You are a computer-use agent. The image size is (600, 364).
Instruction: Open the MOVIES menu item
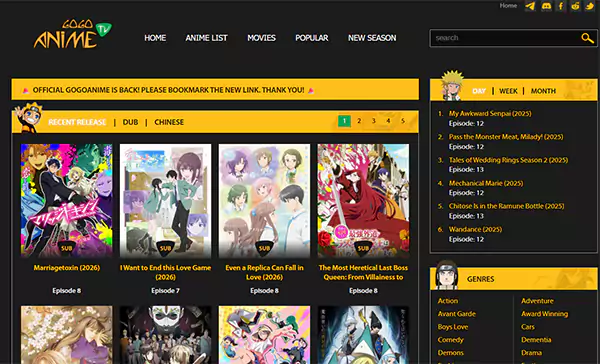pyautogui.click(x=261, y=38)
